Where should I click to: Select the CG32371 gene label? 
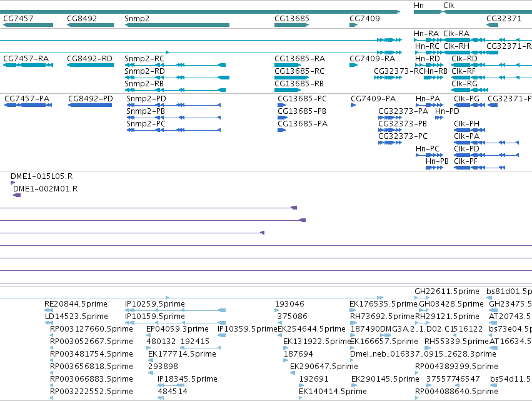[504, 19]
